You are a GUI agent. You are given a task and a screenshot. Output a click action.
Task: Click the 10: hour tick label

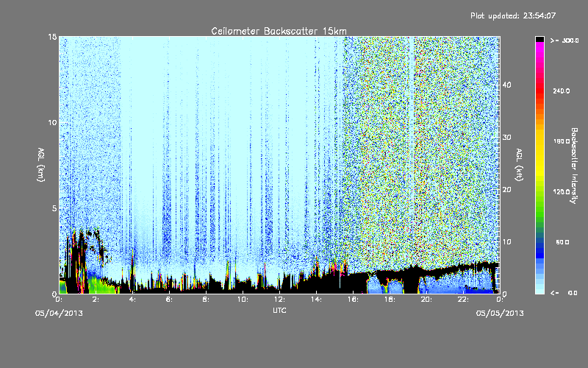pos(243,300)
